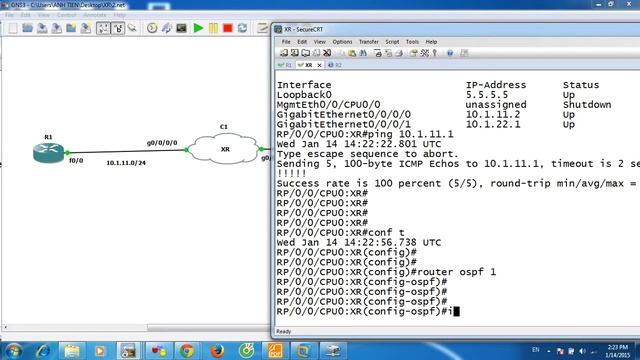Open SecureCRT Script menu
Image resolution: width=640 pixels, height=360 pixels.
pyautogui.click(x=392, y=42)
